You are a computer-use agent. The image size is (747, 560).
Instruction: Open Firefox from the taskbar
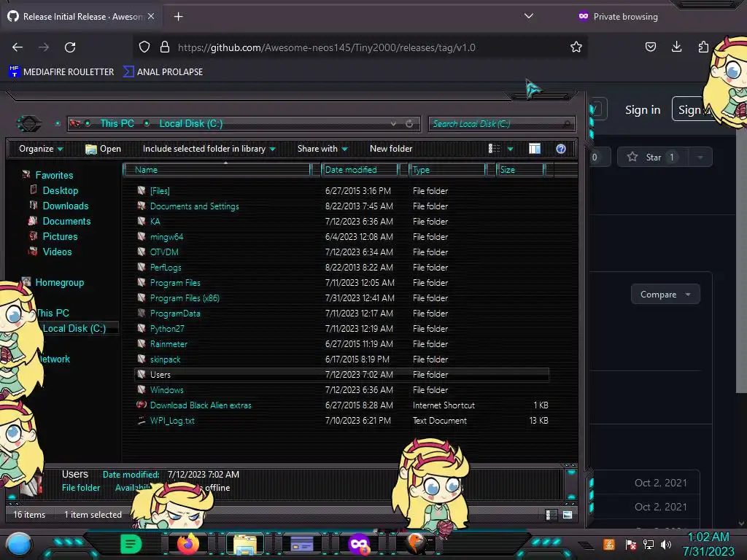coord(187,544)
